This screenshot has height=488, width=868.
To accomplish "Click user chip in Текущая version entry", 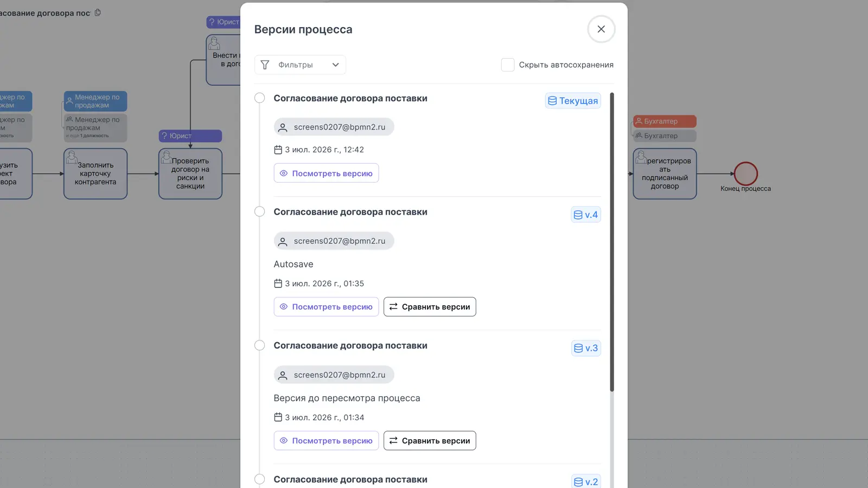I will pyautogui.click(x=334, y=127).
